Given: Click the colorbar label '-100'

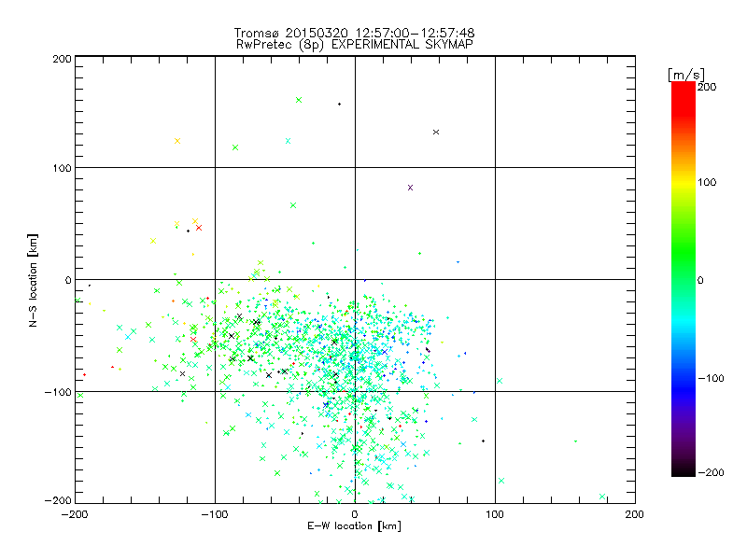Looking at the screenshot, I should (x=711, y=378).
